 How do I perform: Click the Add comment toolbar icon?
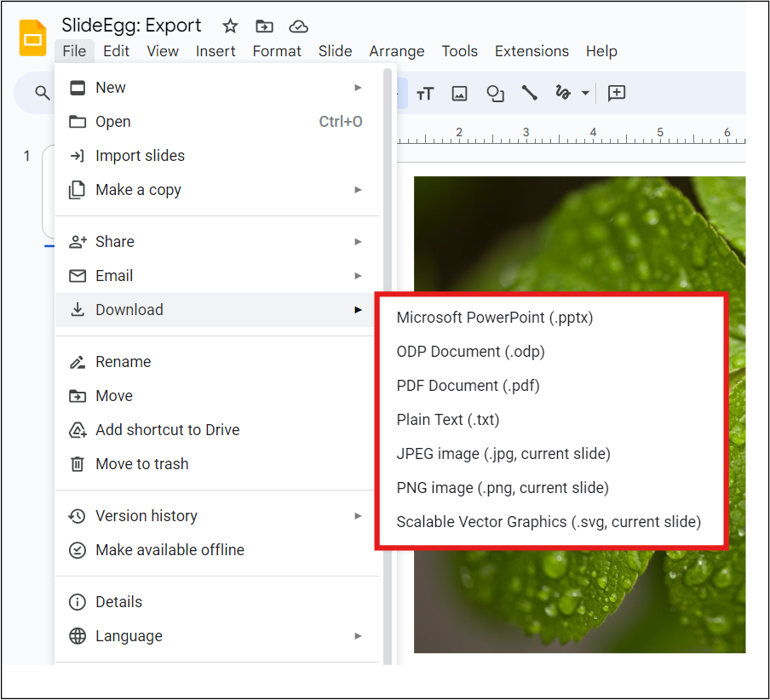[617, 93]
